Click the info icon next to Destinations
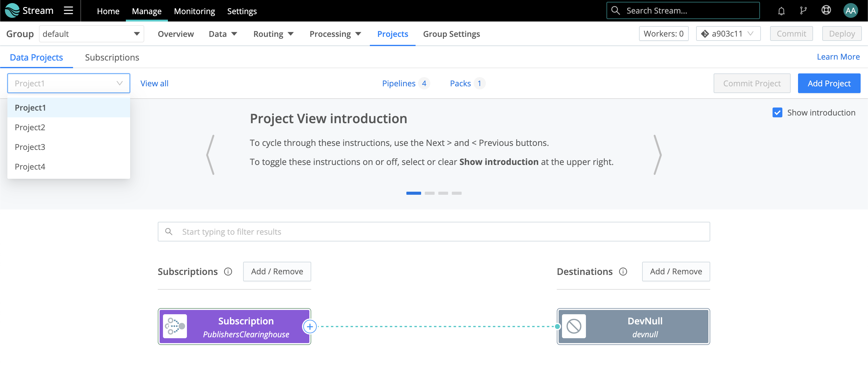 [x=624, y=272]
